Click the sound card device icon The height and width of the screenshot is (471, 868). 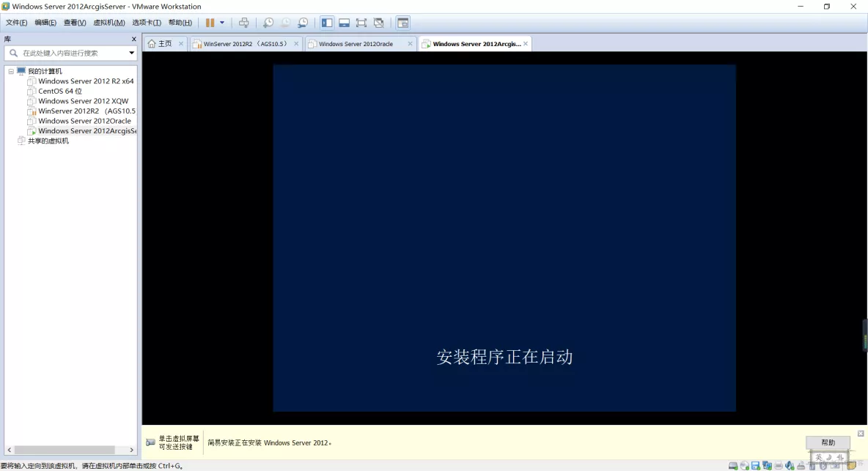(790, 464)
